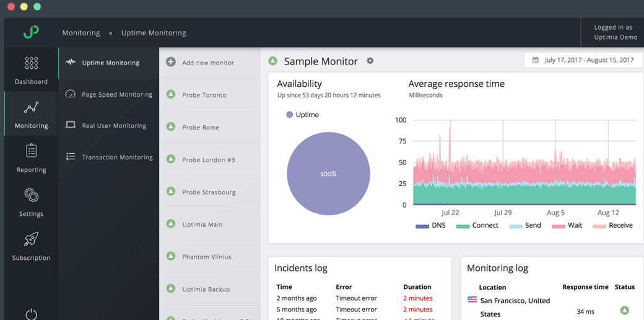
Task: Toggle DNS series in chart legend
Action: (x=430, y=226)
